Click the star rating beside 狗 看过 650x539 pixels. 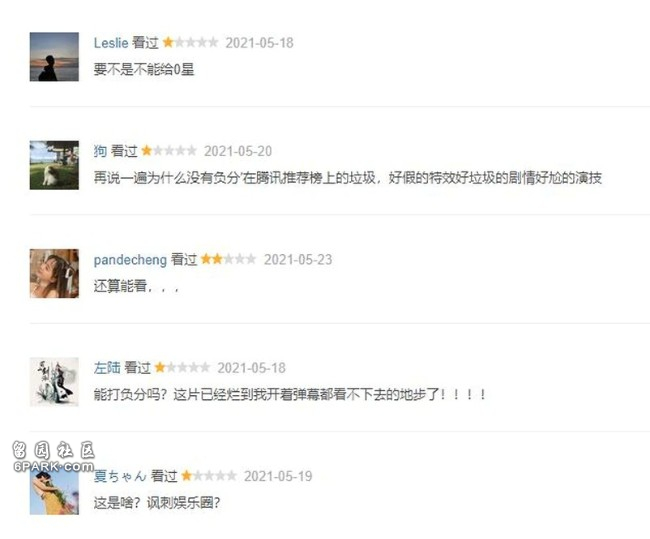[169, 151]
